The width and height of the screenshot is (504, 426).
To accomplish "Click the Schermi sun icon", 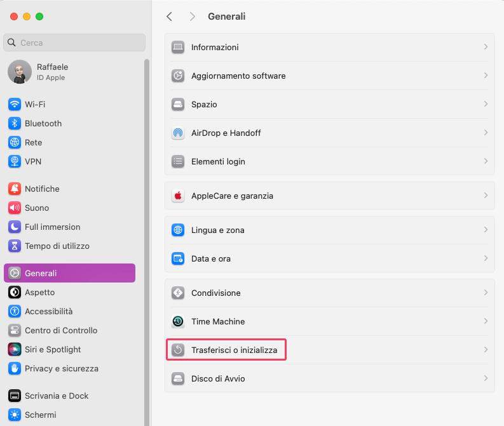I will tap(15, 415).
